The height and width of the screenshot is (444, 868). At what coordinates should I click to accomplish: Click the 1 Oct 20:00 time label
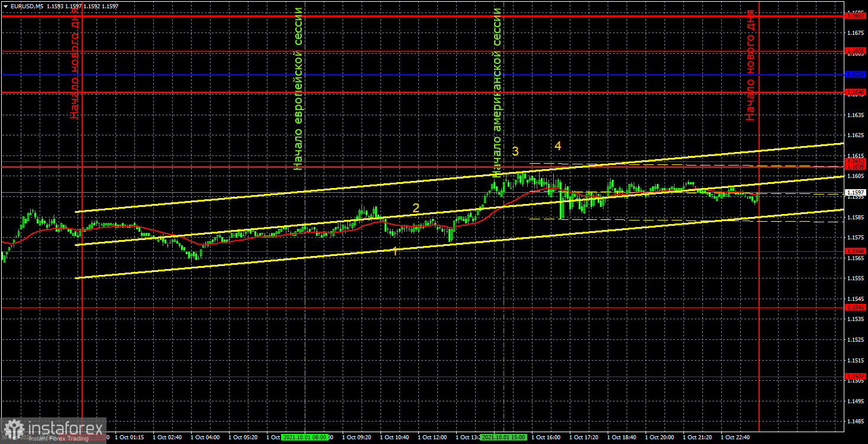pyautogui.click(x=661, y=437)
